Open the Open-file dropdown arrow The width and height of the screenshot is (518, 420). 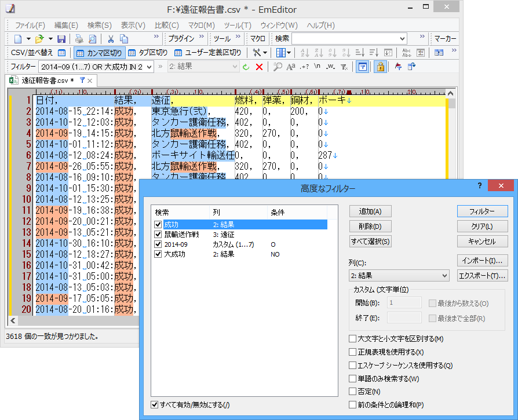pos(50,39)
